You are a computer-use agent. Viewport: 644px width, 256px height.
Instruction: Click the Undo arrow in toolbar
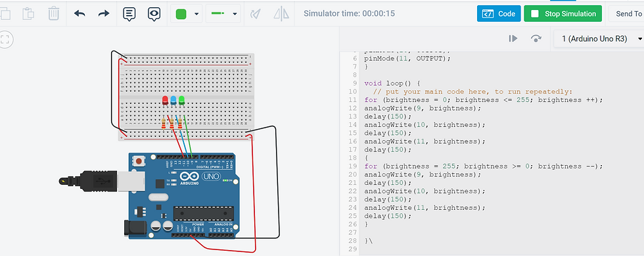pyautogui.click(x=80, y=14)
